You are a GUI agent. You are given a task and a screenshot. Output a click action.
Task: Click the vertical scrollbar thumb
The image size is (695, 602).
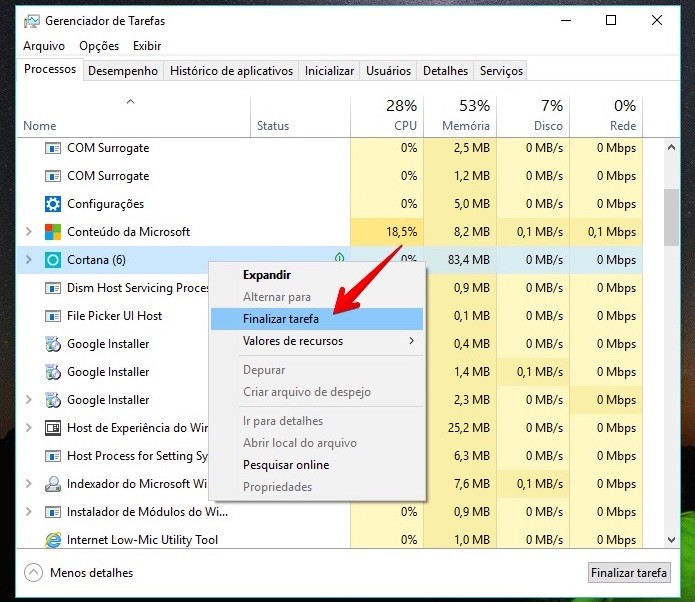(x=672, y=217)
